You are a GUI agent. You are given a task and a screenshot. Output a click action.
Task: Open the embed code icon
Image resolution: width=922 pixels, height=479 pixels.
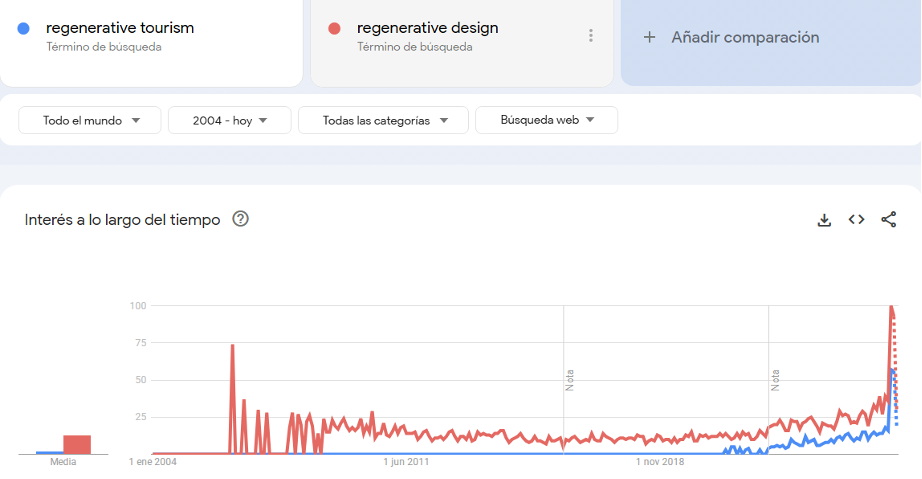pyautogui.click(x=856, y=220)
